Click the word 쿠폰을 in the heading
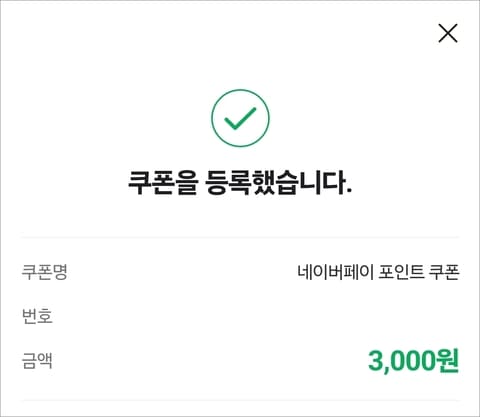 [163, 183]
